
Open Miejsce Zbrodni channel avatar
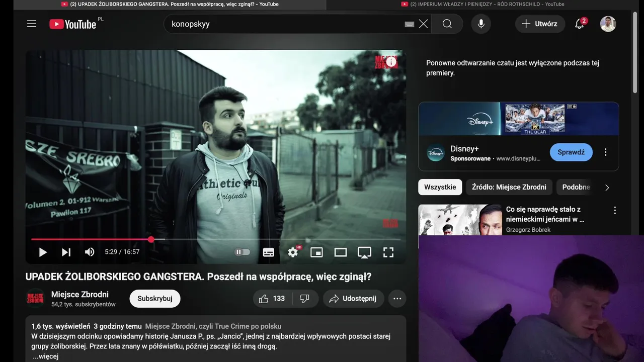[35, 298]
